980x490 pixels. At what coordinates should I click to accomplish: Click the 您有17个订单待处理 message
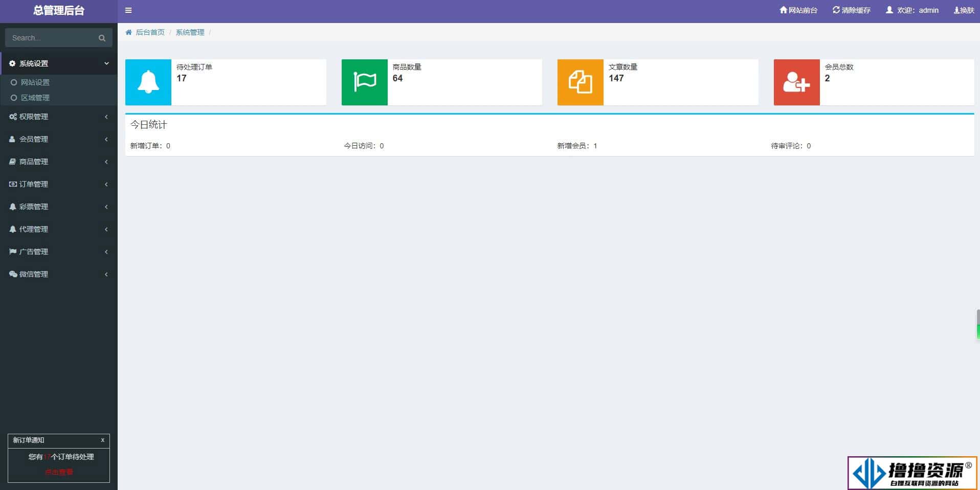(x=61, y=457)
